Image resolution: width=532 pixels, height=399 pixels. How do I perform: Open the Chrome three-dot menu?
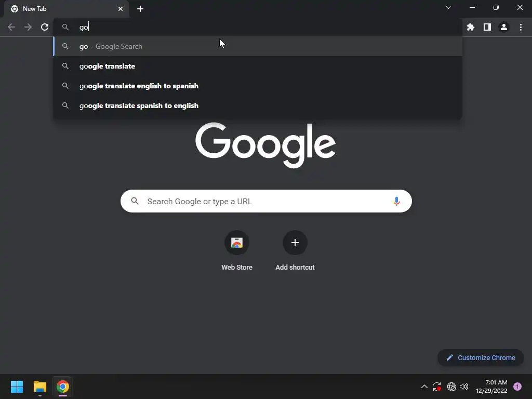(x=521, y=27)
